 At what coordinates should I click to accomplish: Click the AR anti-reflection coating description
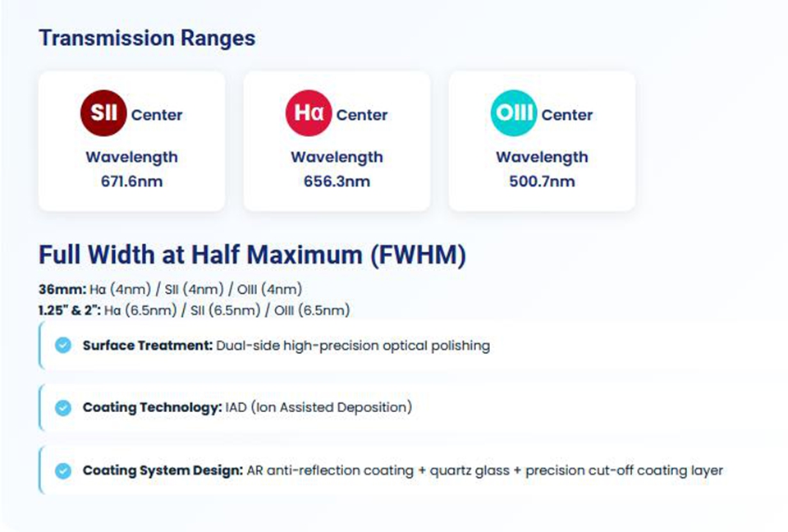pos(484,471)
